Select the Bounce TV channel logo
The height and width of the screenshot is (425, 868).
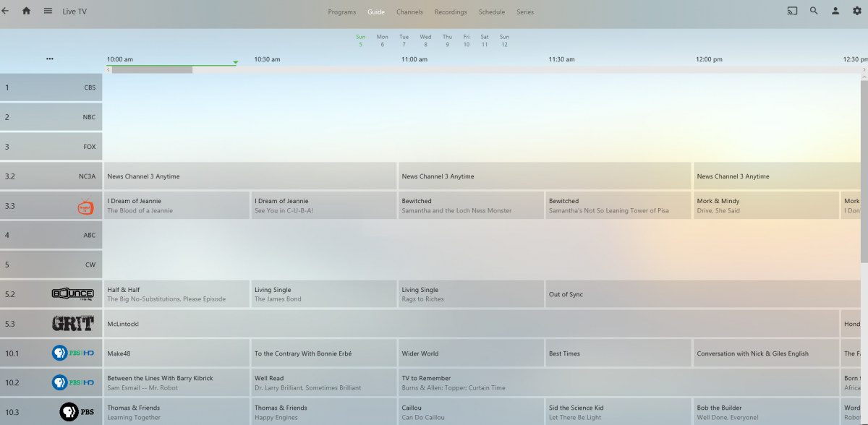pyautogui.click(x=72, y=294)
